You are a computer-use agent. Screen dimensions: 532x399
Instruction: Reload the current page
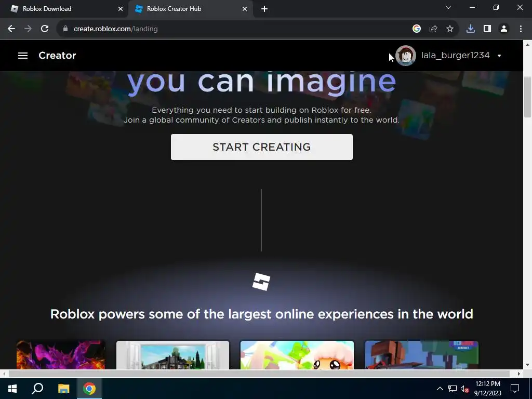(x=45, y=29)
